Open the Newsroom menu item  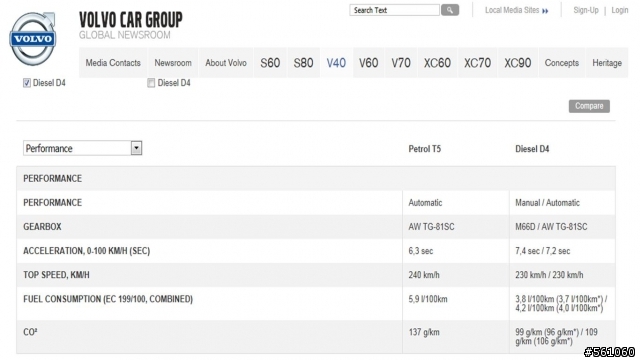173,63
